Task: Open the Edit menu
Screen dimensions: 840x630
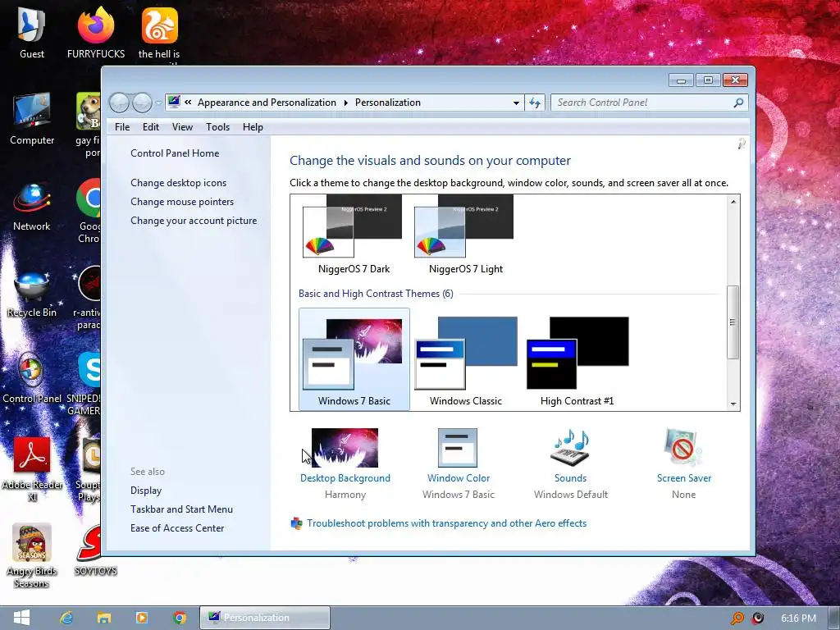Action: (151, 127)
